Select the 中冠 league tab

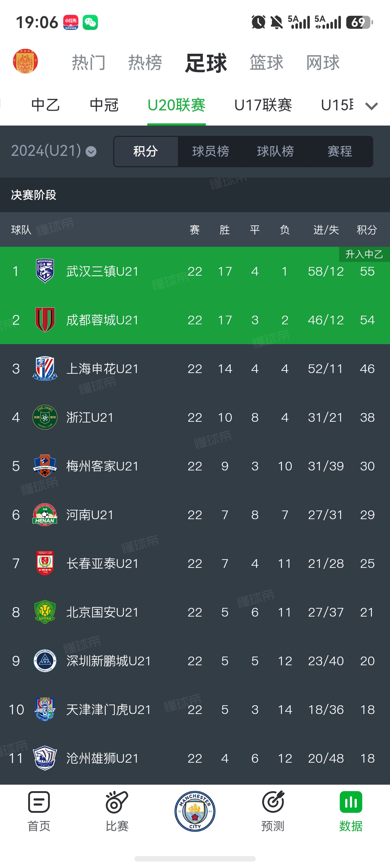pyautogui.click(x=104, y=105)
